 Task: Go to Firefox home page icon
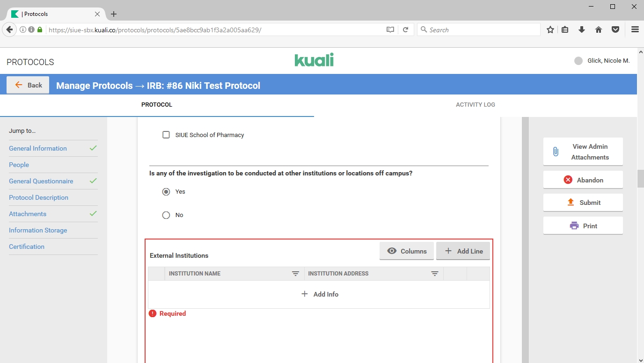598,29
